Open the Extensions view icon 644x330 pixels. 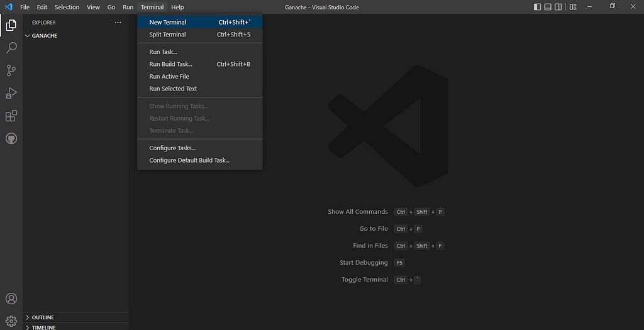11,116
